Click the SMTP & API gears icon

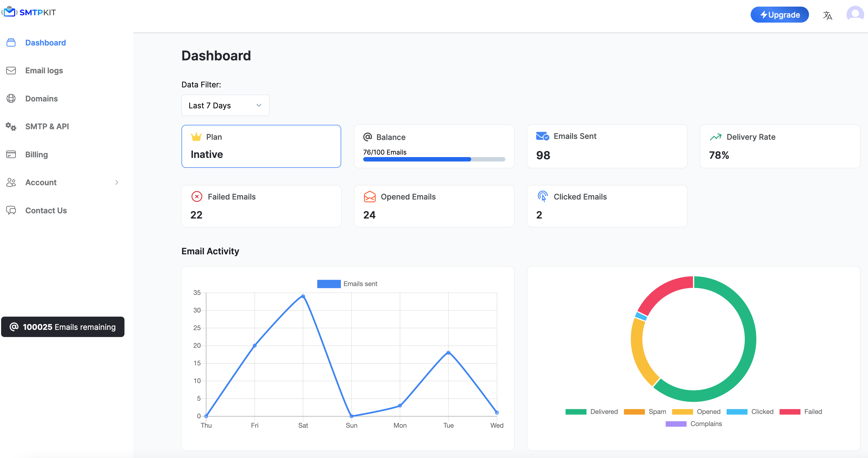click(11, 126)
